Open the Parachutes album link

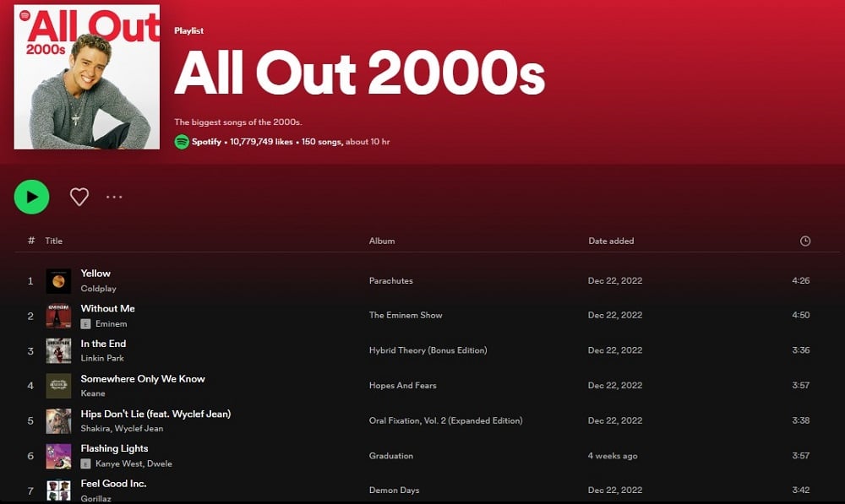tap(390, 280)
